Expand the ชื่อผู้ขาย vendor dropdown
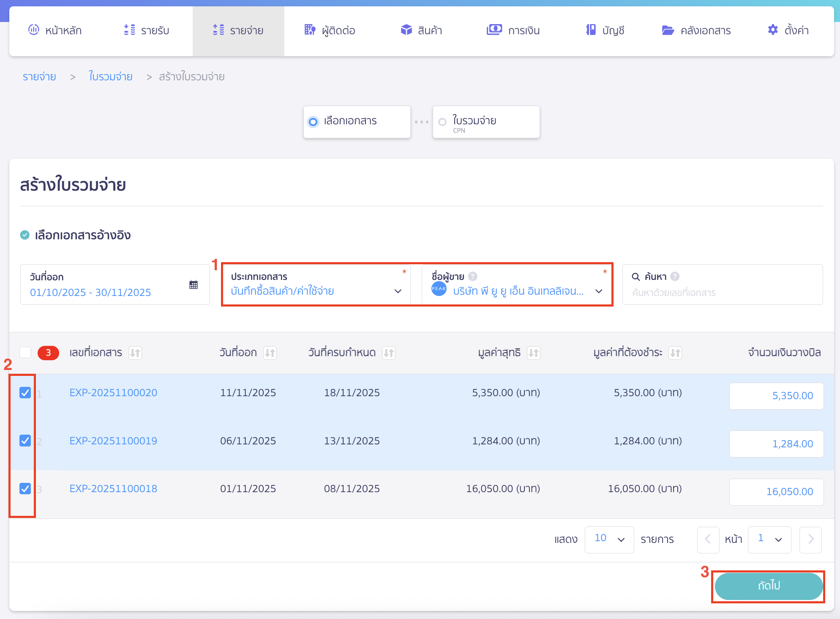This screenshot has width=840, height=619. click(599, 291)
